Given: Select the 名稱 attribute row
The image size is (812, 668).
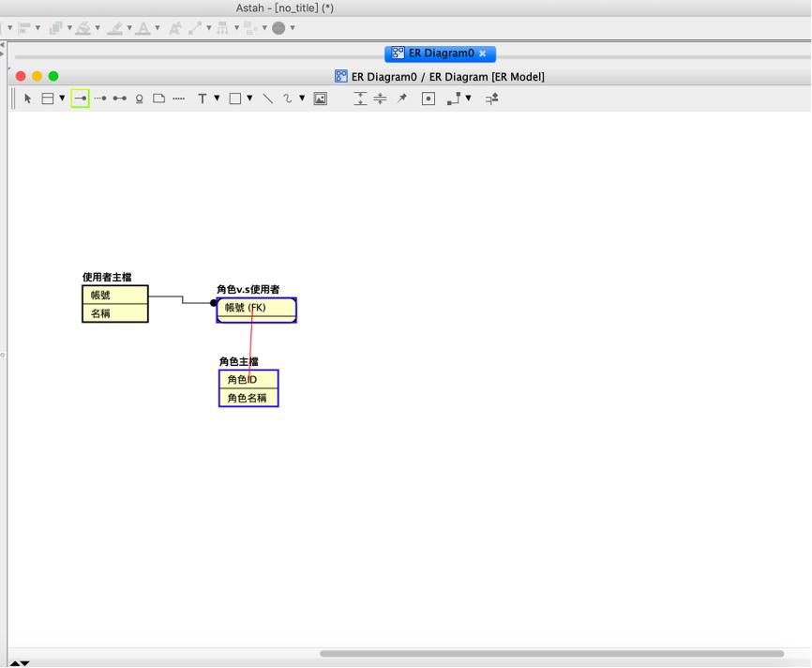Looking at the screenshot, I should point(115,313).
